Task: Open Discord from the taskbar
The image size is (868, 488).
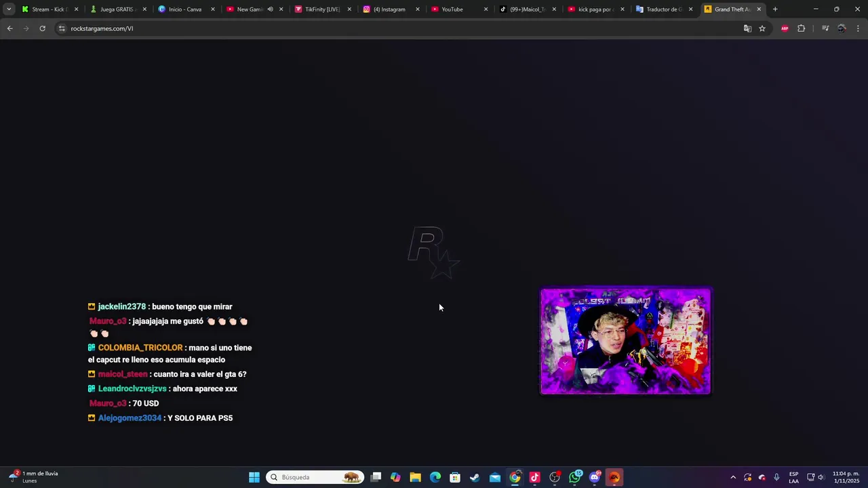Action: click(x=595, y=477)
